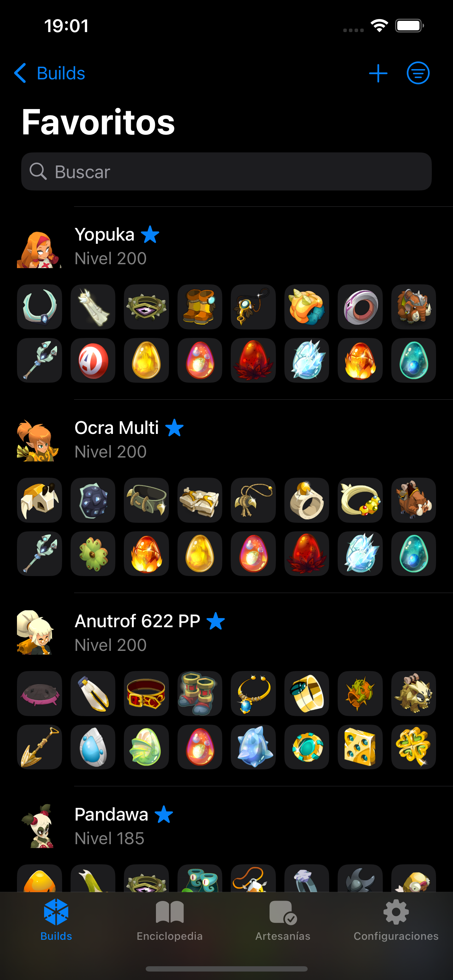Select the golden cheese cube item
Screen dimensions: 453x980
tap(360, 747)
